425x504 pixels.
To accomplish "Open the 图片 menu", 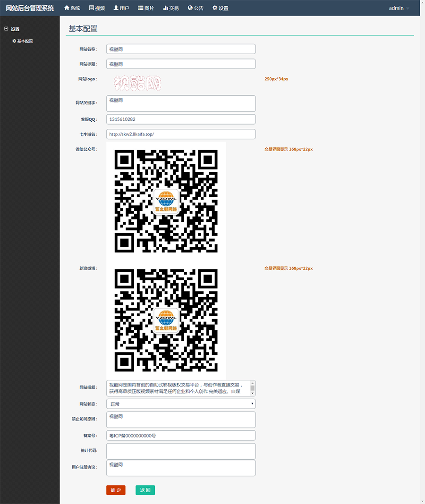I will tap(146, 8).
